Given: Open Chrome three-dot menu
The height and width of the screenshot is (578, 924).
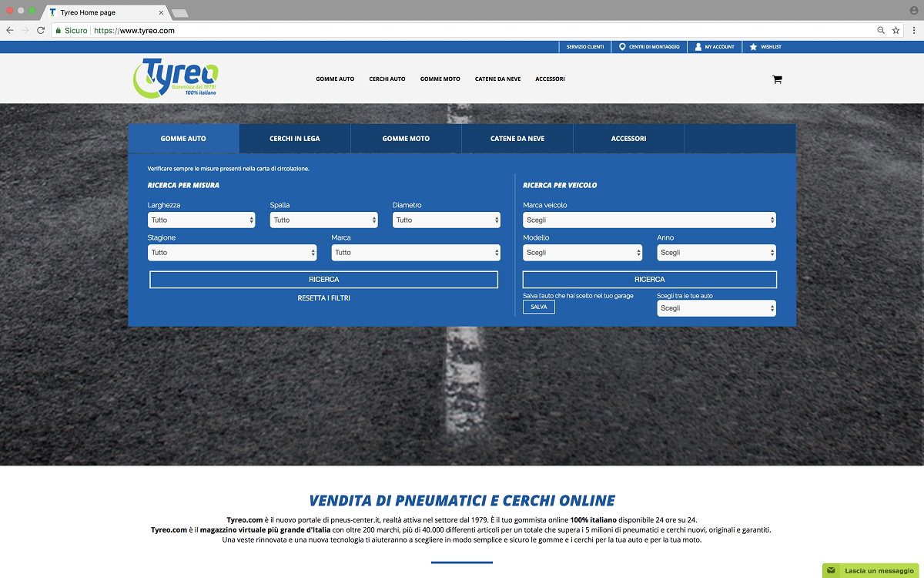Looking at the screenshot, I should [x=914, y=30].
